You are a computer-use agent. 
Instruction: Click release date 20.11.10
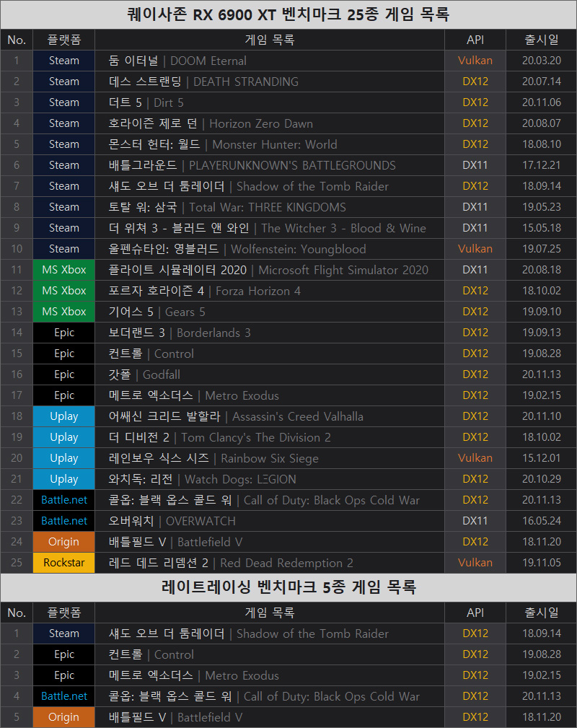[541, 416]
